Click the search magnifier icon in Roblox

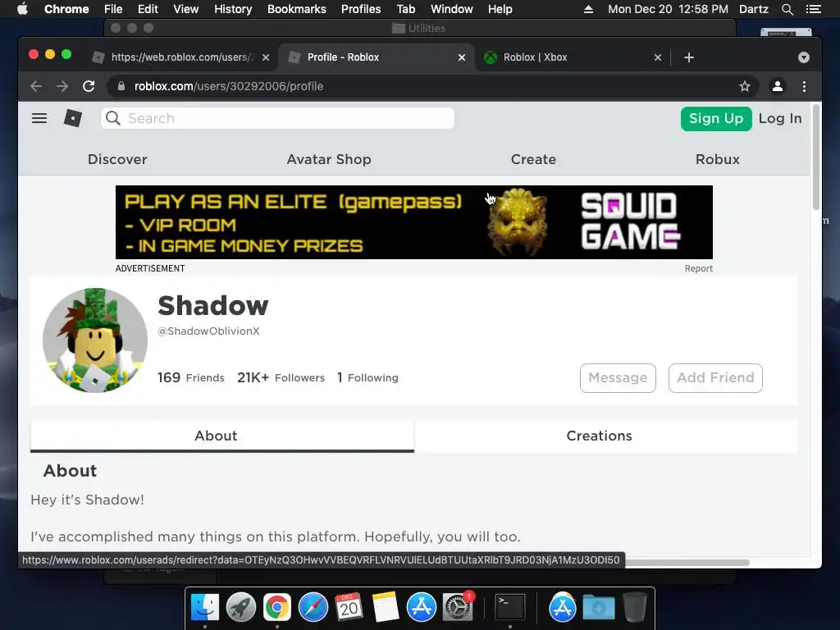(113, 118)
